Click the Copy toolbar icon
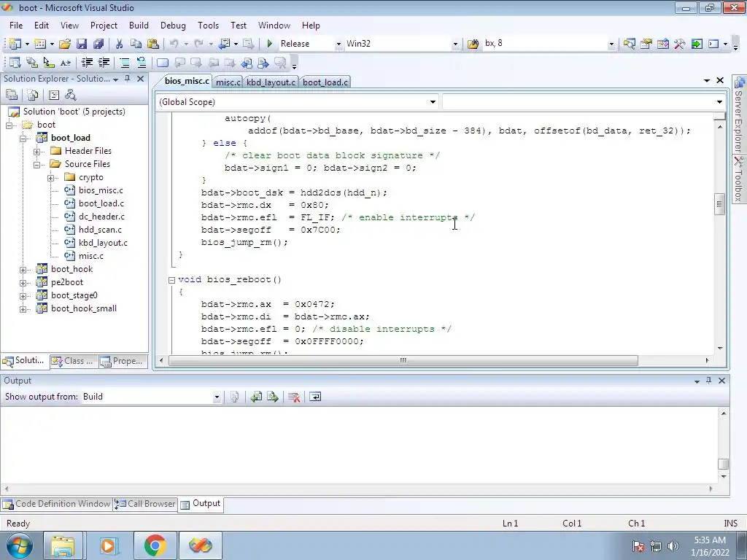The width and height of the screenshot is (747, 560). (x=136, y=44)
